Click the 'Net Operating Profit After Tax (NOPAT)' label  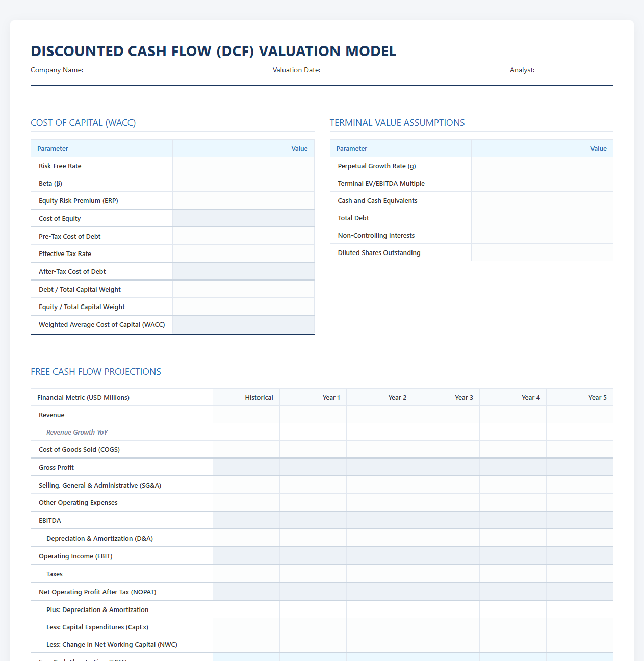(97, 592)
